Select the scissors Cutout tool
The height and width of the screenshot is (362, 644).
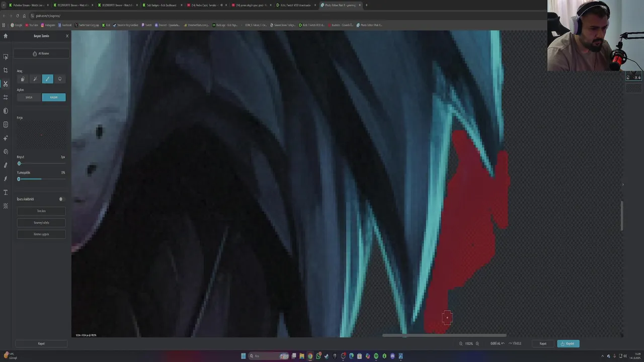[6, 83]
